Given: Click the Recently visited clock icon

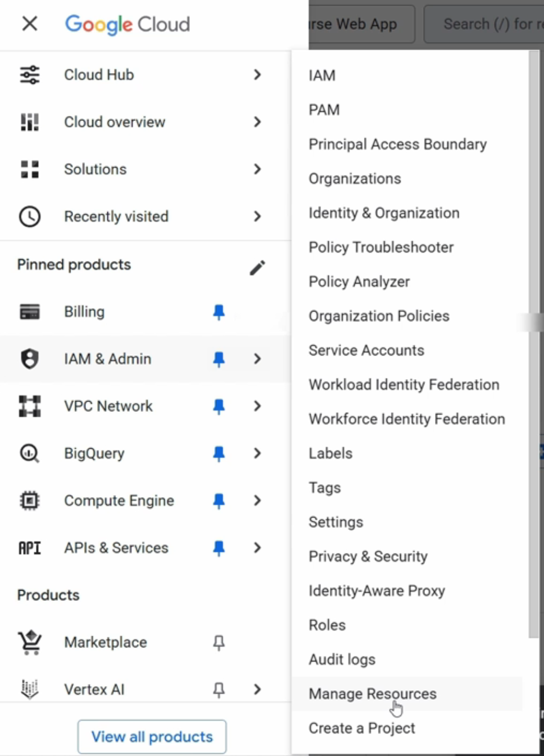Looking at the screenshot, I should pyautogui.click(x=30, y=217).
